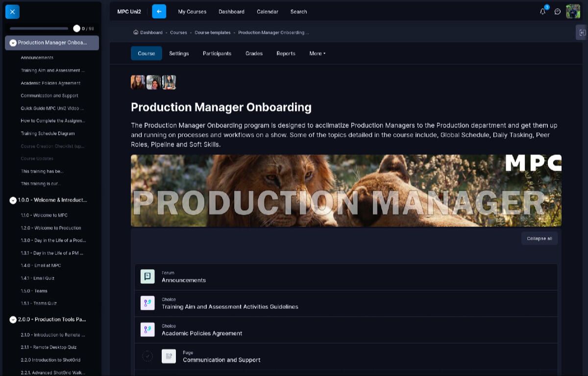Open the Settings tab
Viewport: 588px width, 376px height.
click(179, 53)
